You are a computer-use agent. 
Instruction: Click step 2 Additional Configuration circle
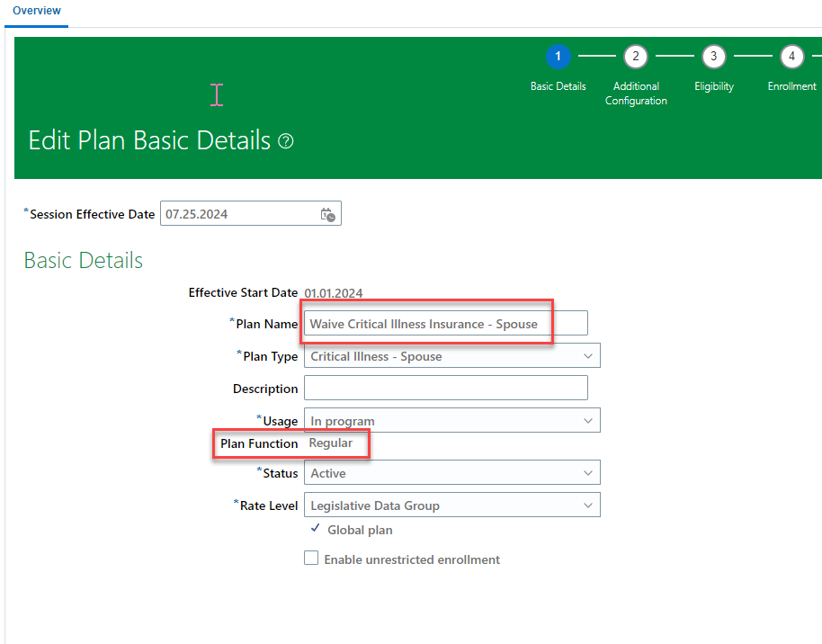coord(636,56)
